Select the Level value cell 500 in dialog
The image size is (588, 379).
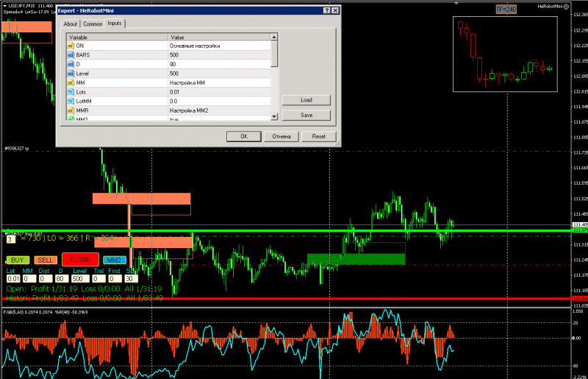(x=219, y=74)
